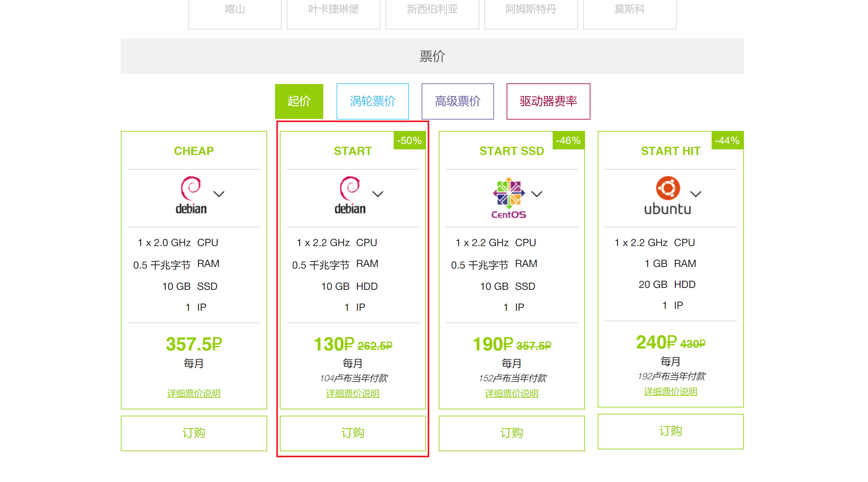Viewport: 868px width, 482px height.
Task: Click the Debian logo in START plan
Action: (x=350, y=195)
